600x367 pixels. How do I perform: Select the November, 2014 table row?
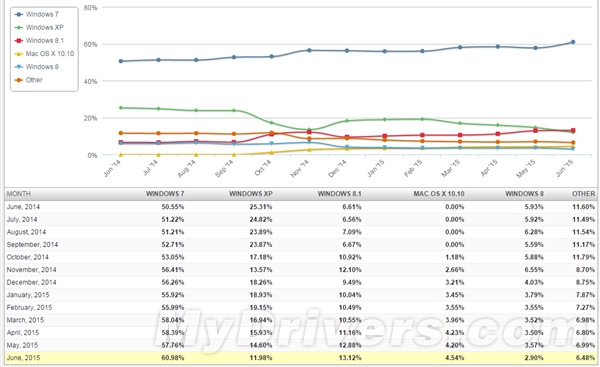[300, 269]
